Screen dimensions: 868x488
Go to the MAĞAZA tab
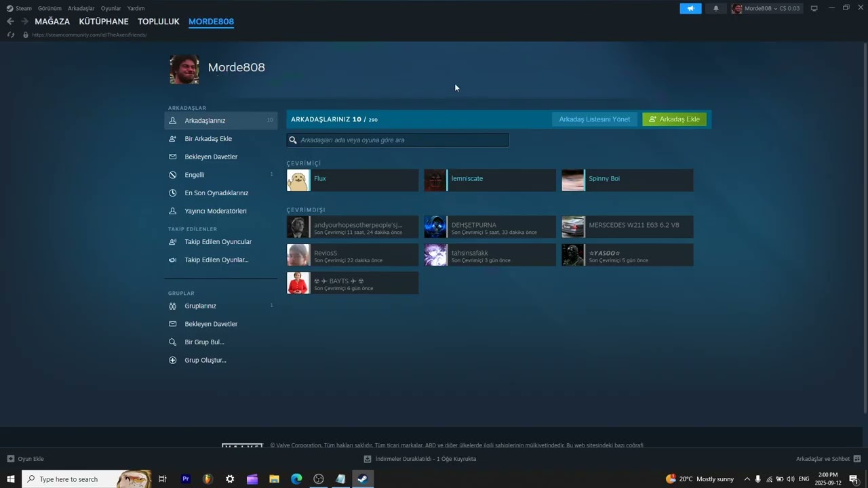pos(52,22)
